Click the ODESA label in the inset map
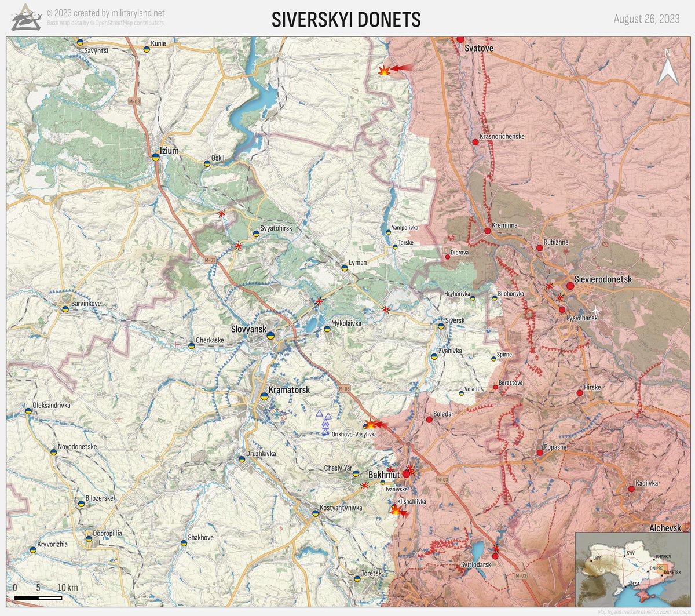 pos(634,584)
